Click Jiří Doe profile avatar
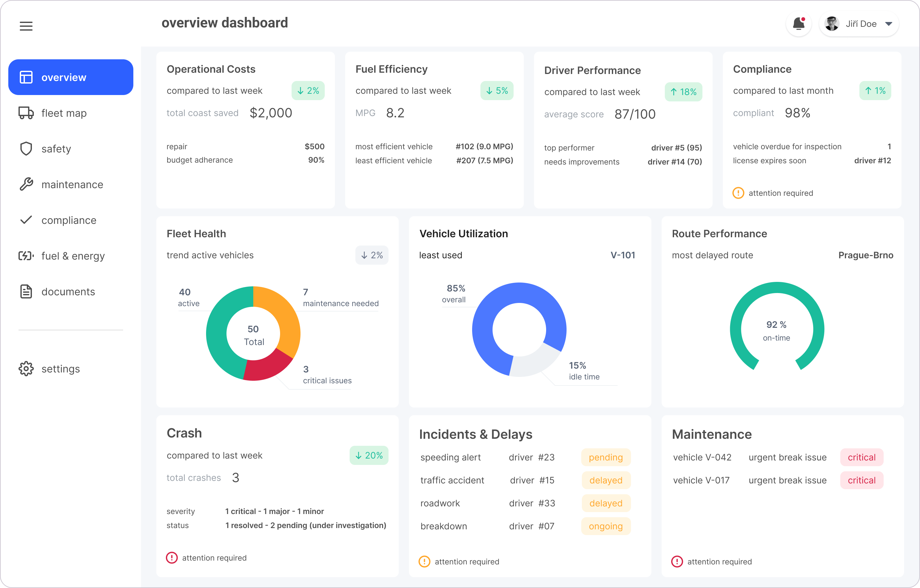The image size is (920, 588). click(832, 24)
